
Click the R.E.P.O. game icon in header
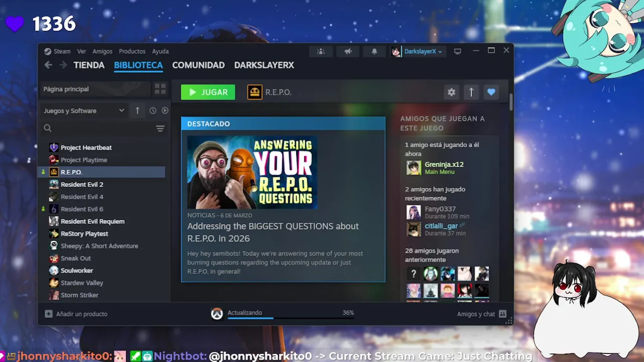pyautogui.click(x=255, y=92)
